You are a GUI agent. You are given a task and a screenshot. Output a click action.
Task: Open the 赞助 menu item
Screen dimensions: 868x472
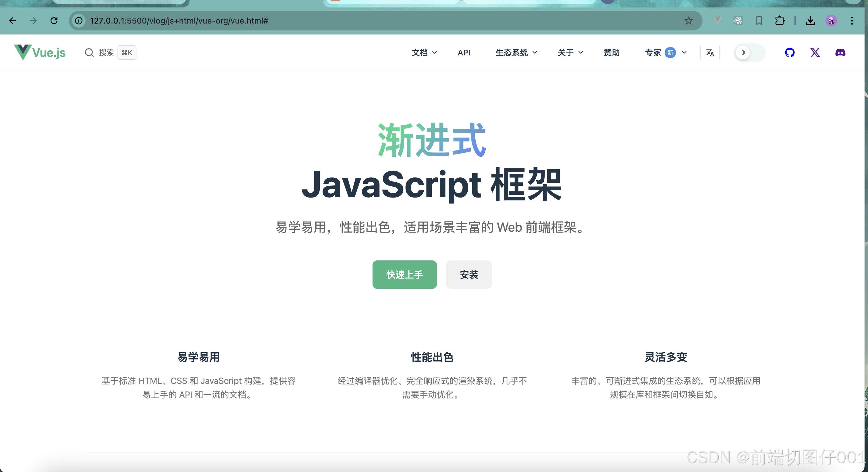[612, 53]
